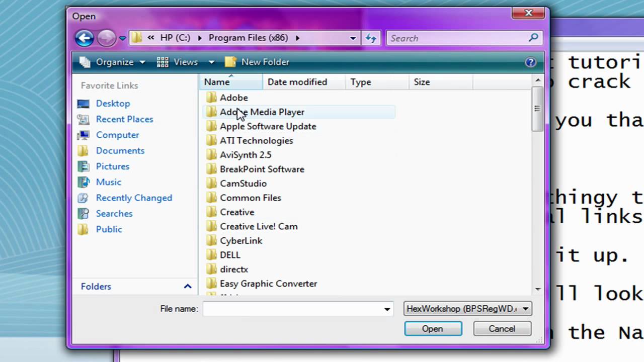Open Documents in Favorite Links
Viewport: 644px width, 362px height.
(120, 150)
